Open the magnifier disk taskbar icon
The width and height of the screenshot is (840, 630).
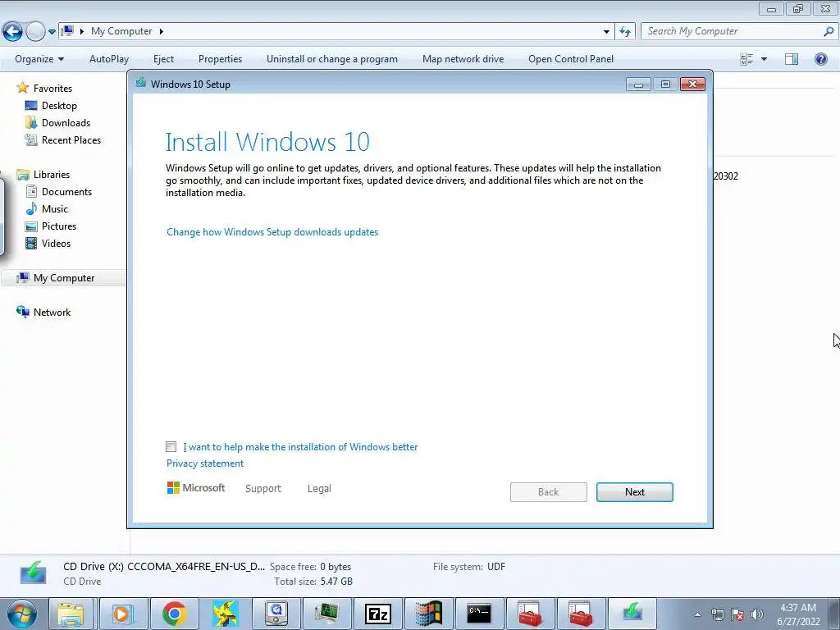pyautogui.click(x=276, y=614)
